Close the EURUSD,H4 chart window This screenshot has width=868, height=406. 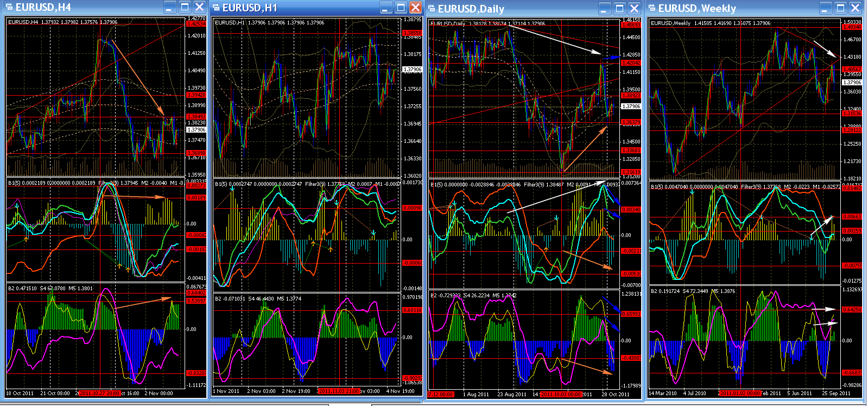[199, 7]
